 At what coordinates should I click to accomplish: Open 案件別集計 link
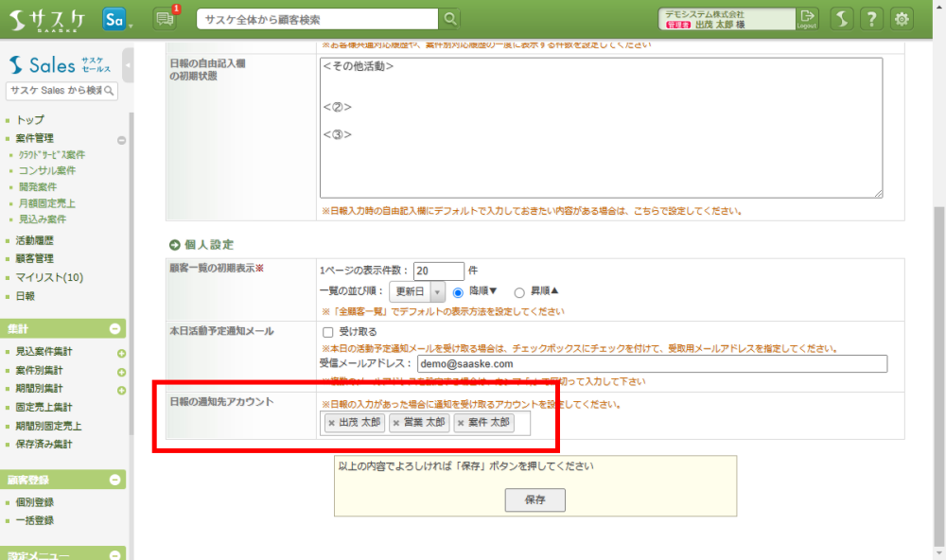tap(39, 370)
